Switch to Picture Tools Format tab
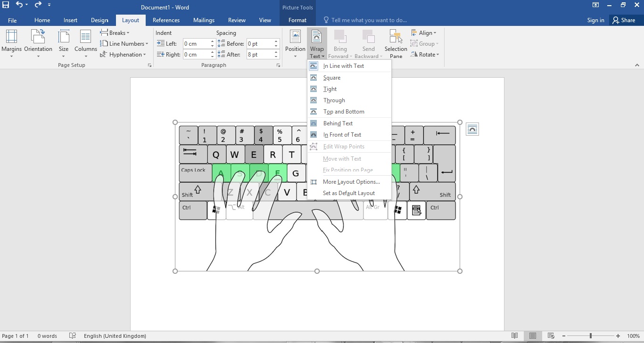 pyautogui.click(x=297, y=20)
